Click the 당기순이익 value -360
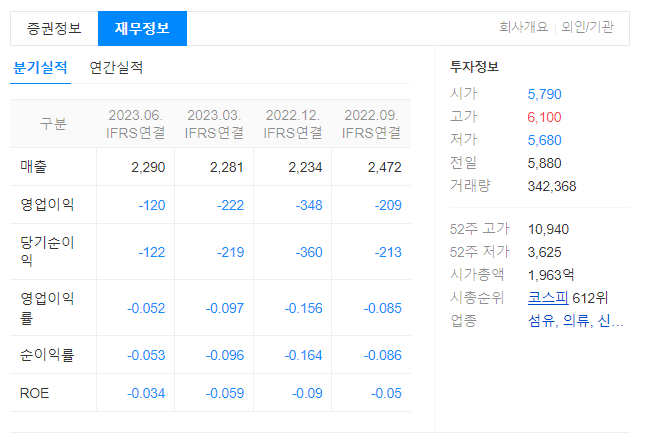 click(309, 252)
